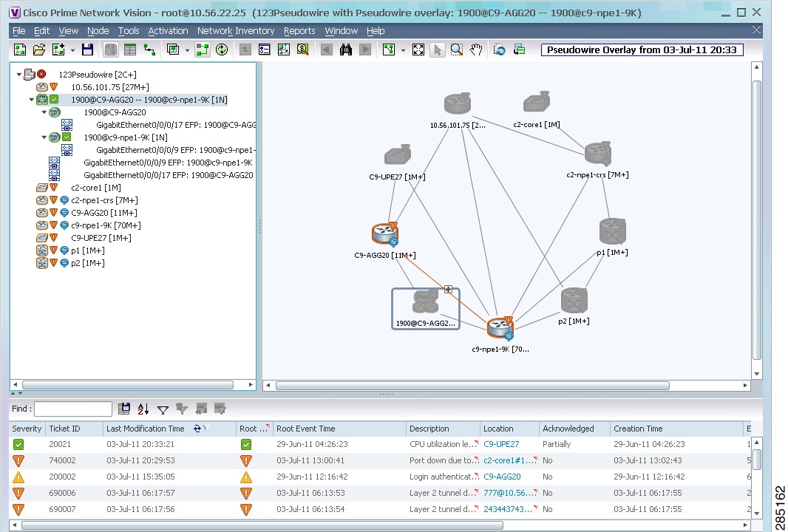Select the c2-npe1-crs router icon on the map

(x=598, y=153)
